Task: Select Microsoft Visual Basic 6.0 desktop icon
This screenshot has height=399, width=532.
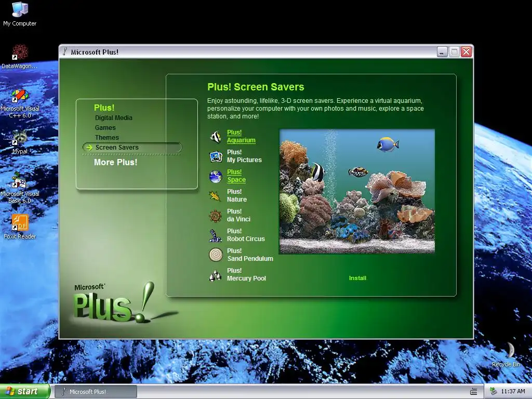Action: [20, 188]
